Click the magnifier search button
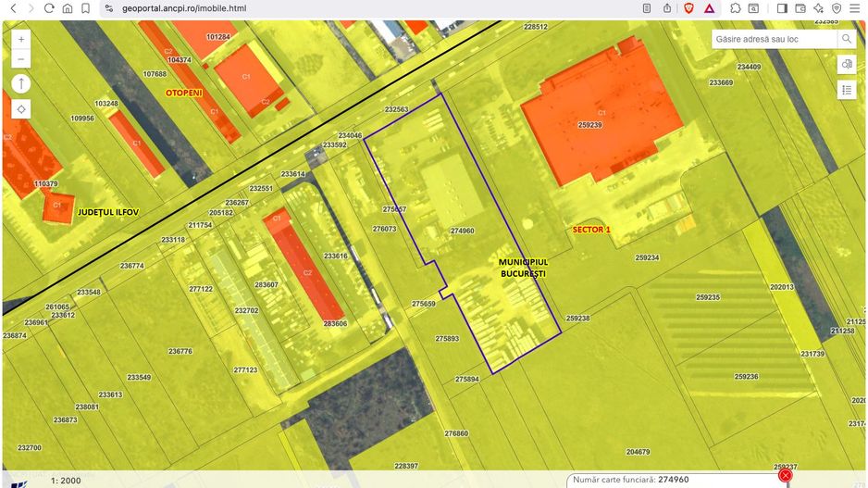This screenshot has height=488, width=868. pos(846,39)
